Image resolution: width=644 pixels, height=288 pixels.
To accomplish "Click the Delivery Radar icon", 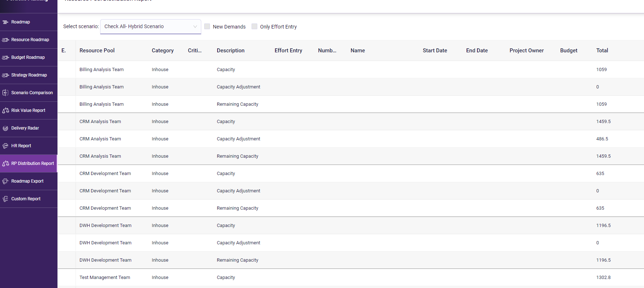I will click(x=5, y=128).
